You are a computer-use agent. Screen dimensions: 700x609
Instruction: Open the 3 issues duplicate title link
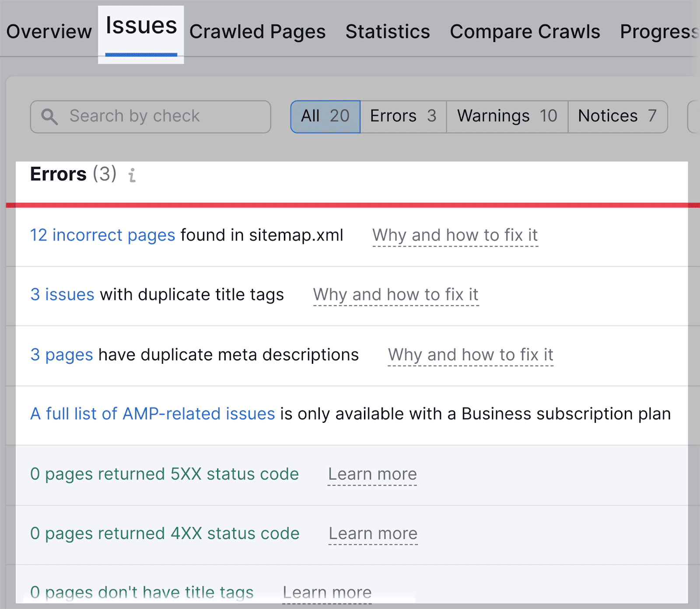click(x=62, y=295)
